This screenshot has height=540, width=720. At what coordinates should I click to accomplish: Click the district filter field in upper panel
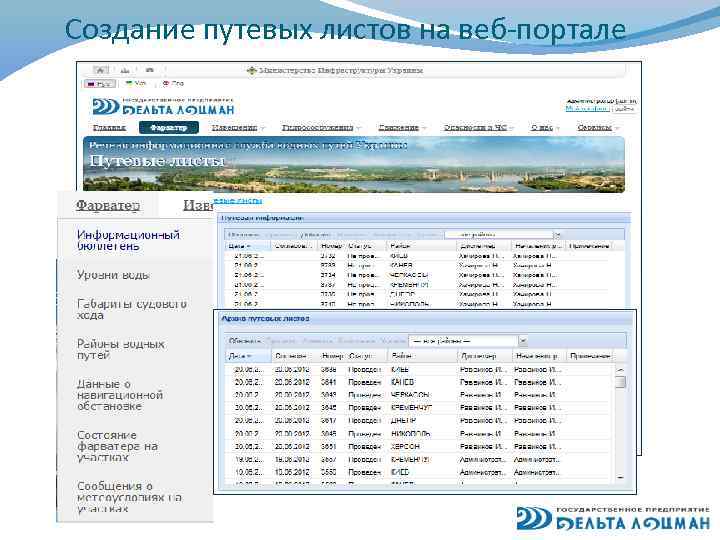tap(498, 235)
